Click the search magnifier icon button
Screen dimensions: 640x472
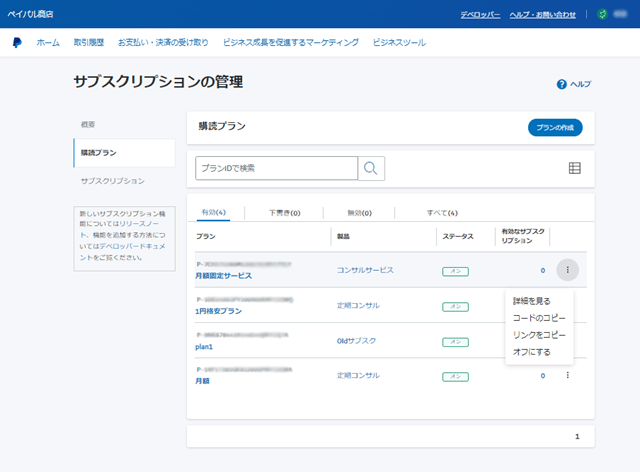(371, 168)
